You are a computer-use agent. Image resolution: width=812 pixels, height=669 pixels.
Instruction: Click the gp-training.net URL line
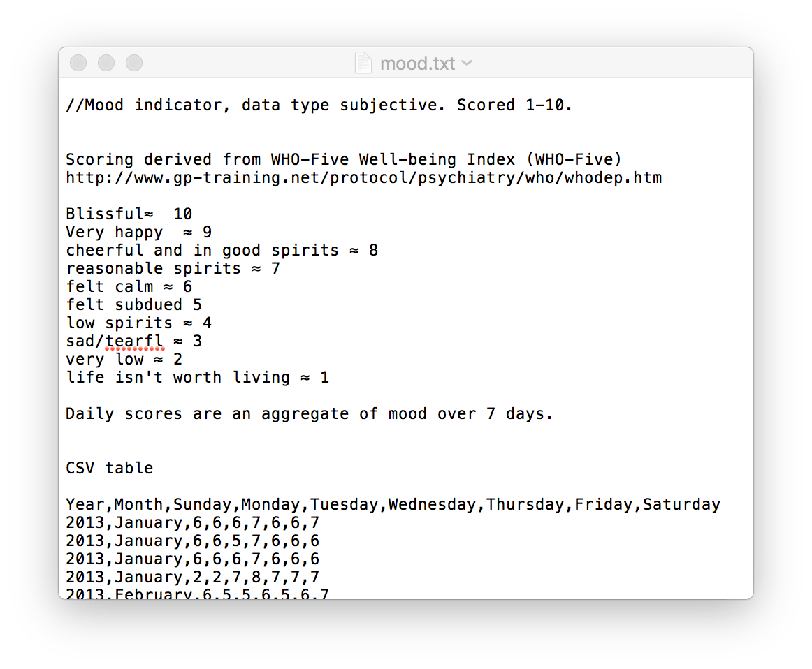pos(363,178)
